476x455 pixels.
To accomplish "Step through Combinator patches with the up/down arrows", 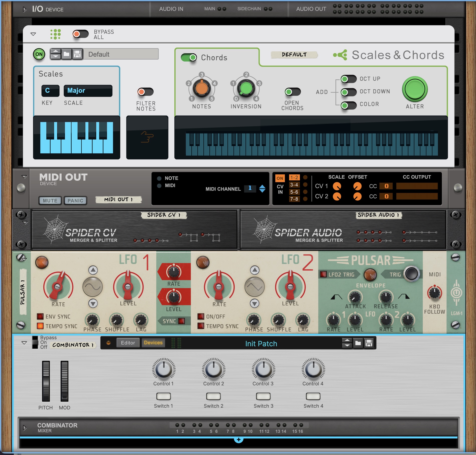I will 347,343.
